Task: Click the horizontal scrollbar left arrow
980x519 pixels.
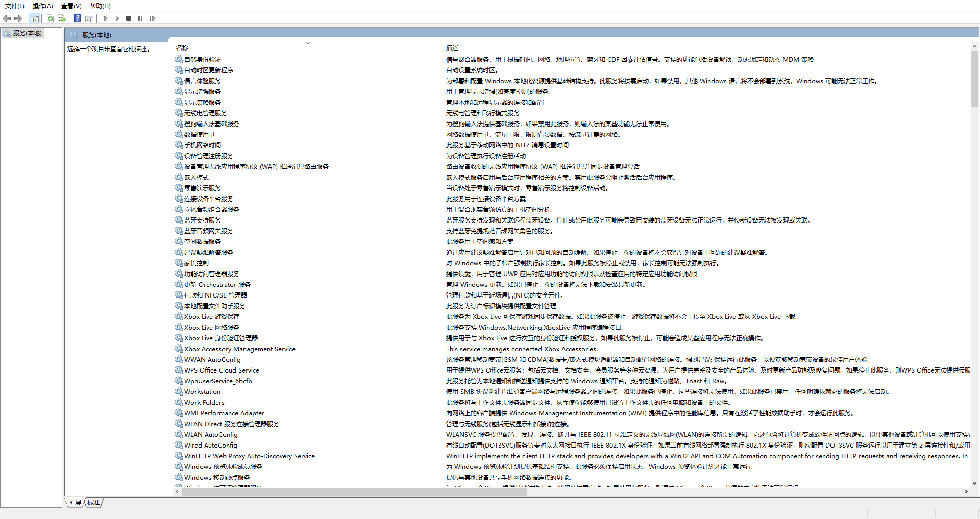Action: tap(178, 492)
